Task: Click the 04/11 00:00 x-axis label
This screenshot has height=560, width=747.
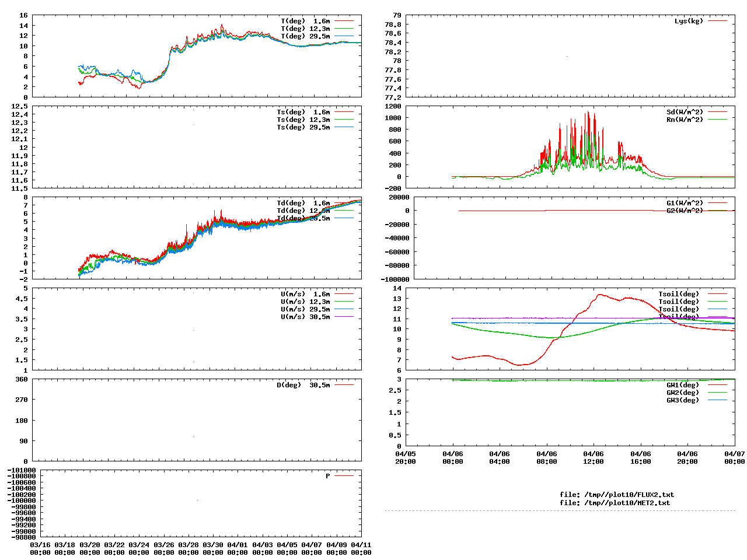Action: tap(361, 548)
